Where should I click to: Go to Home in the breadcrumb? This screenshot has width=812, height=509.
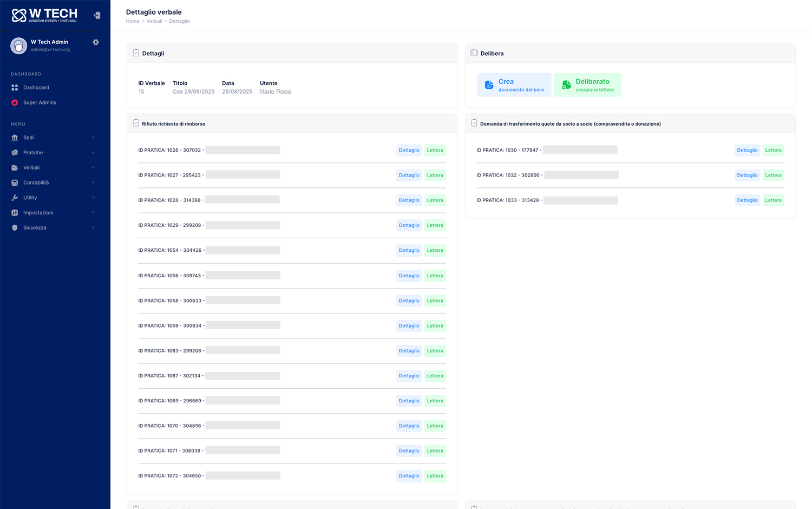pos(133,22)
